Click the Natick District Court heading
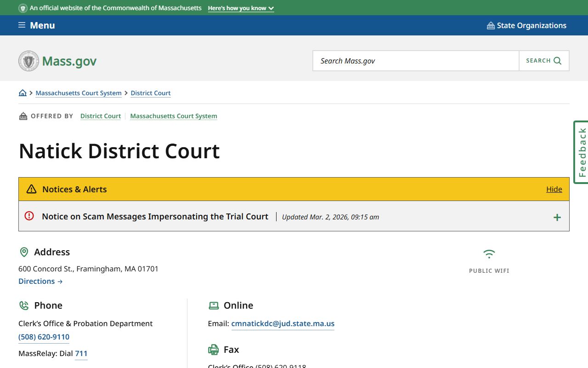The width and height of the screenshot is (588, 368). (119, 151)
